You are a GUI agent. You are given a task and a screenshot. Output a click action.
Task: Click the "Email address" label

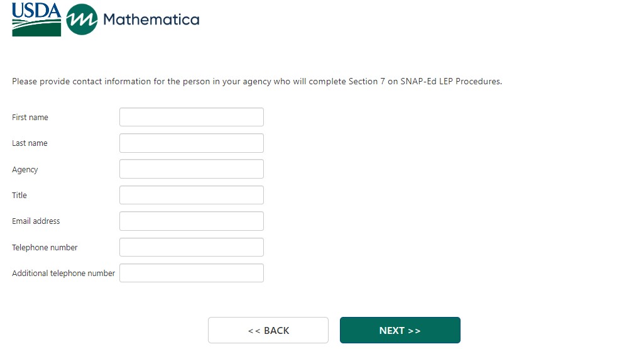[36, 221]
